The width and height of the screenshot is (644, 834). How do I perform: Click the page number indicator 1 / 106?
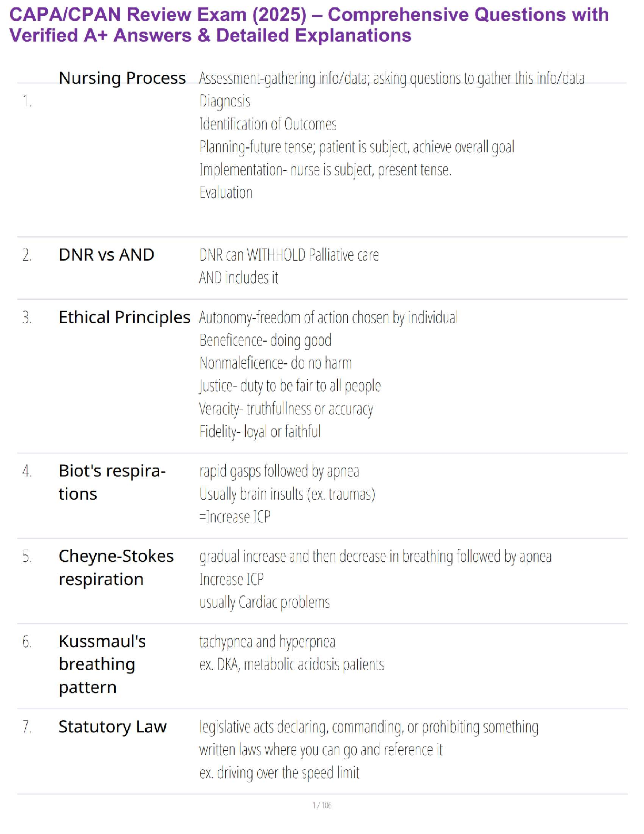pos(321,805)
